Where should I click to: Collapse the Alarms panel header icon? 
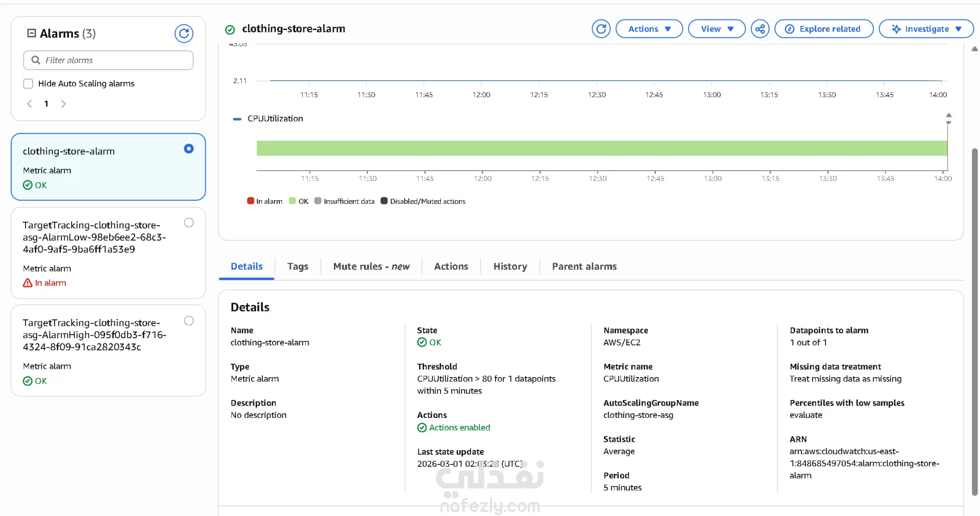point(32,33)
